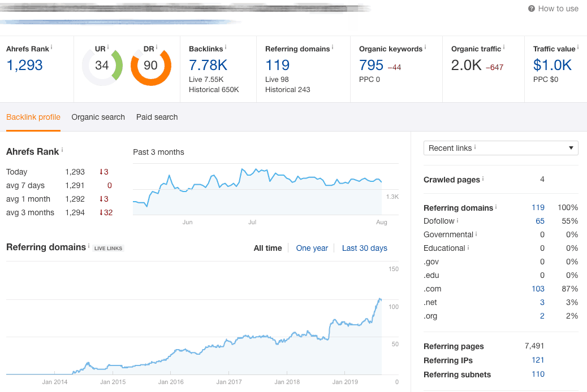Click info icon inside Recent links selector

[x=475, y=147]
